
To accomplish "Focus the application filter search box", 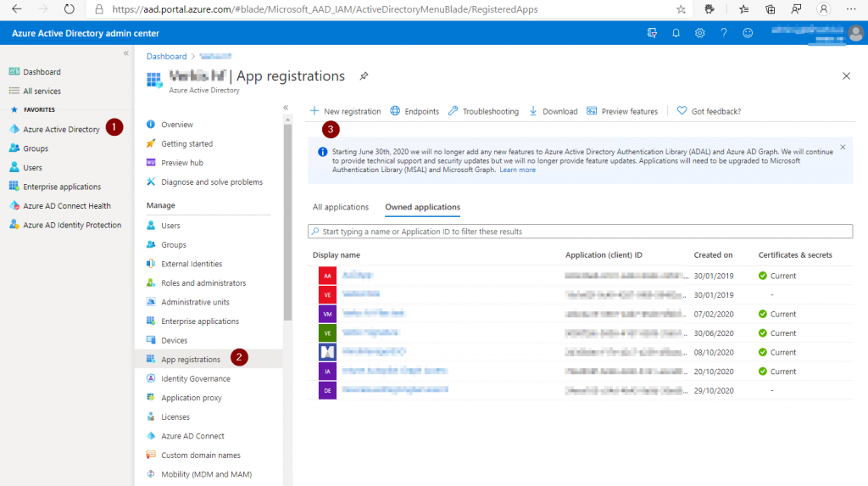I will [x=580, y=231].
